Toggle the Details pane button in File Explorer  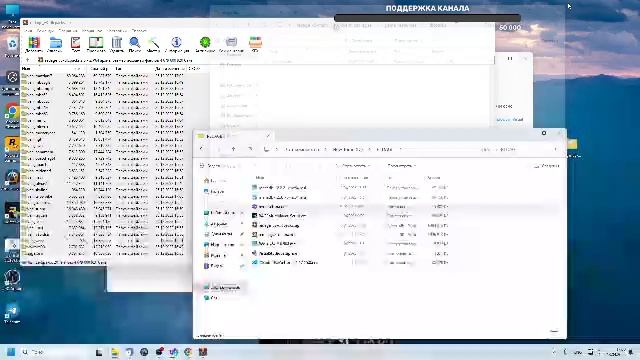click(x=547, y=166)
